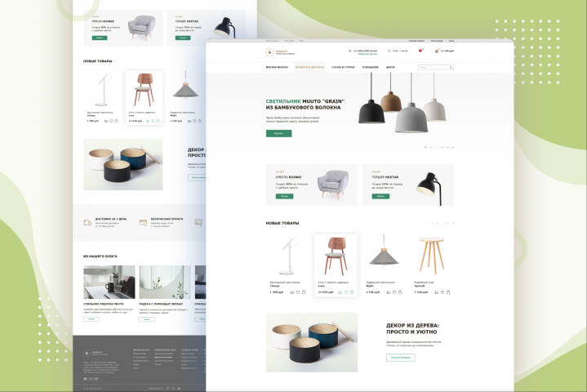Viewport: 587px width, 392px height.
Task: Open the КРОВАТИ И МАТРАСЫ menu item
Action: point(309,68)
